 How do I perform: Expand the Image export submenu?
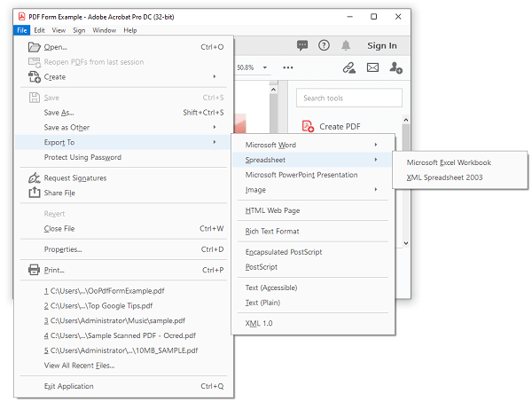point(376,189)
